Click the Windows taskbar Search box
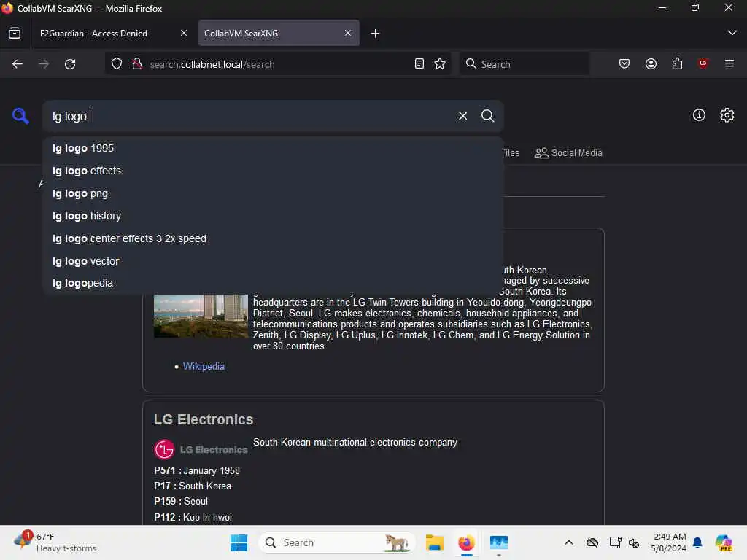This screenshot has width=747, height=560. (x=337, y=542)
